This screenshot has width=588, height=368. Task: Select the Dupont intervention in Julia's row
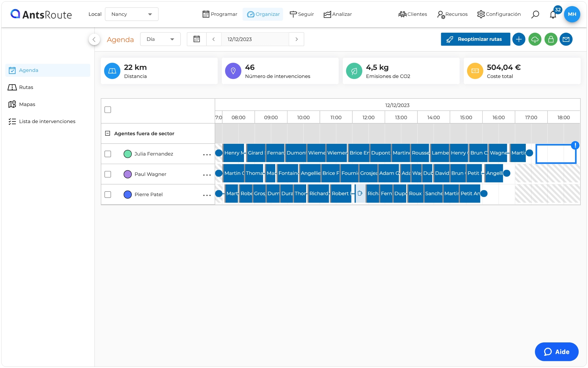click(x=380, y=153)
